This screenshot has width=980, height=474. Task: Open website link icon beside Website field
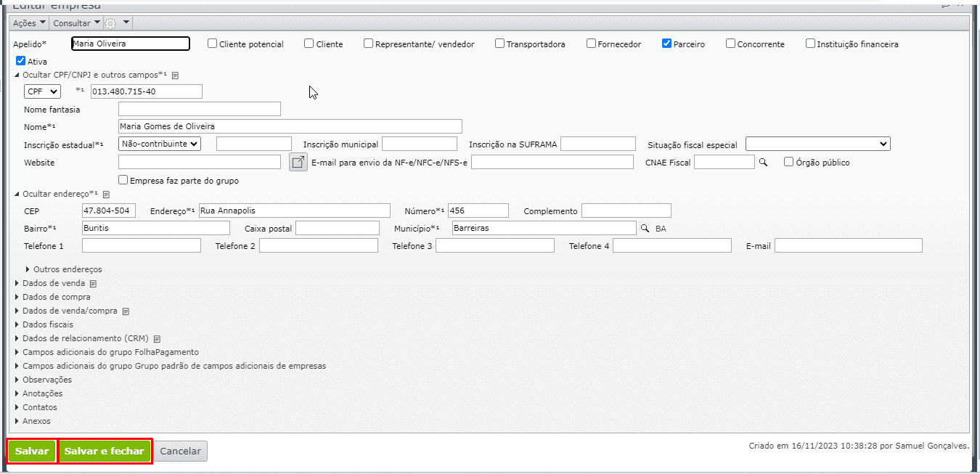coord(298,162)
